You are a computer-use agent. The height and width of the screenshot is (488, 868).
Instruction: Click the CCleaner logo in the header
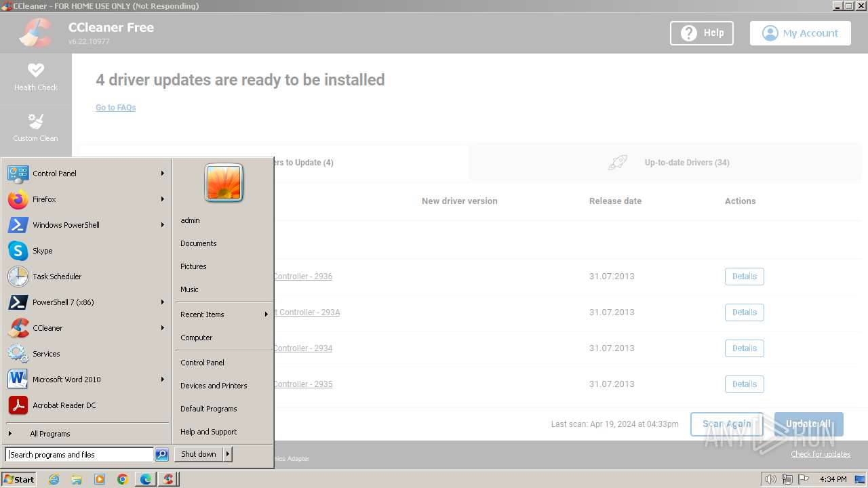pos(36,32)
